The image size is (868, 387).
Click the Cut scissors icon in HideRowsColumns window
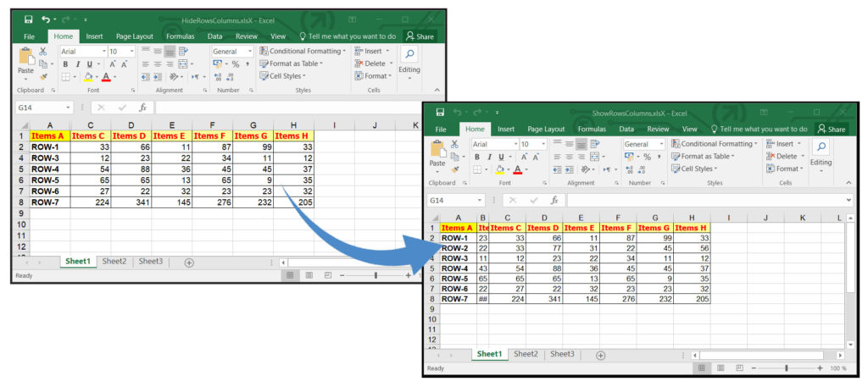tap(43, 52)
